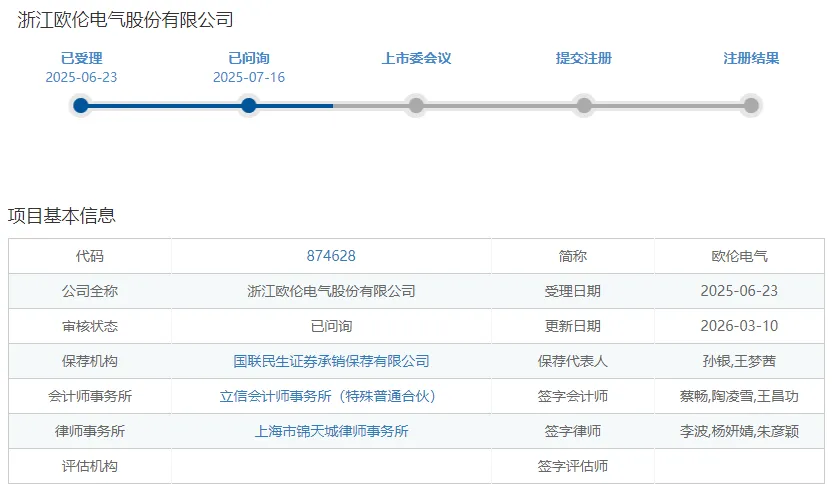Click the 签字会计师 label cell
The image size is (833, 490).
click(573, 396)
